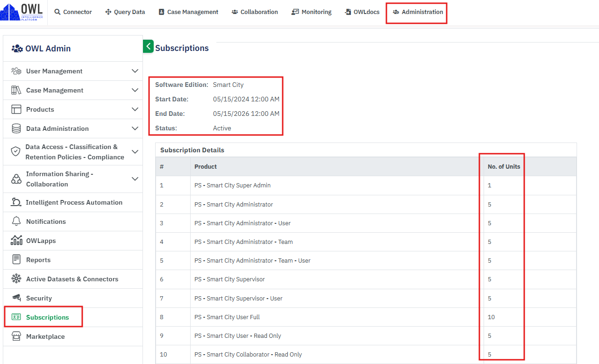Click the Data Administration database icon

click(16, 128)
